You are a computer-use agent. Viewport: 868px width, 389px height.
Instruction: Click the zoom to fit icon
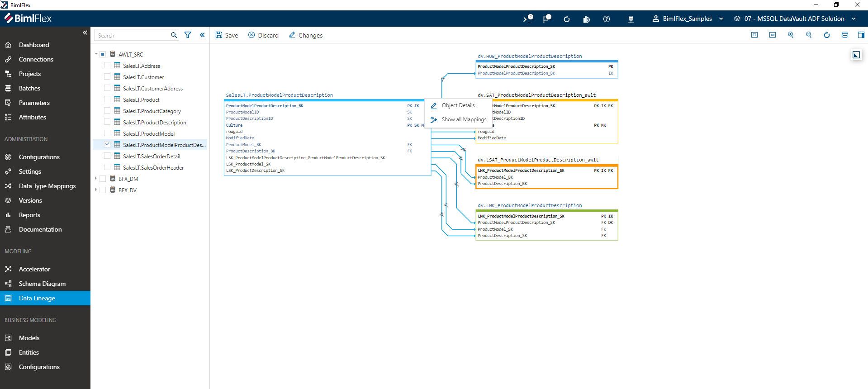click(754, 35)
